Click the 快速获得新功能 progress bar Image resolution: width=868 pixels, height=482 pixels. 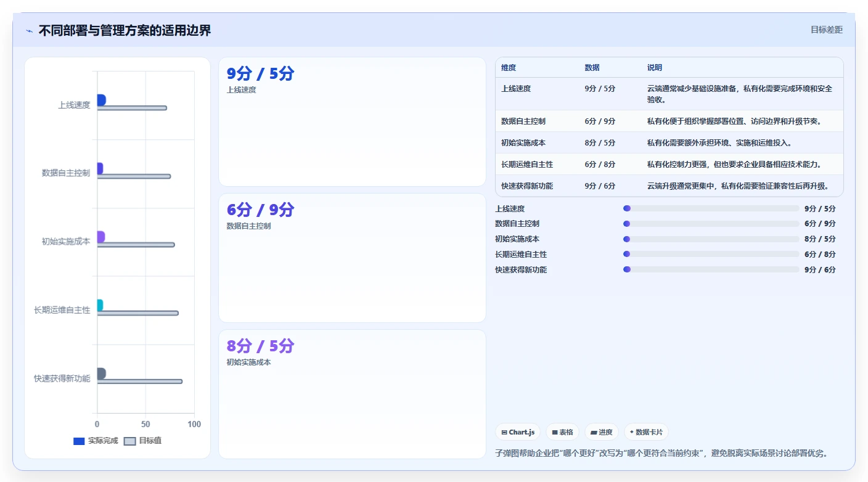pyautogui.click(x=711, y=269)
